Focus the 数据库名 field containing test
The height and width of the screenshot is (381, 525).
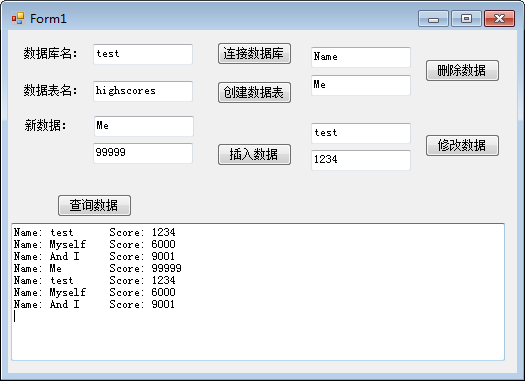point(143,54)
